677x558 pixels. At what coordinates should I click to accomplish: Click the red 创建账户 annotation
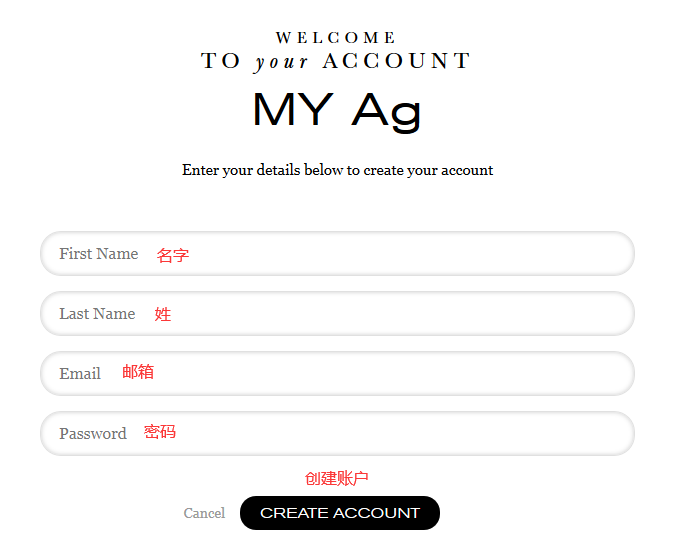tap(337, 479)
